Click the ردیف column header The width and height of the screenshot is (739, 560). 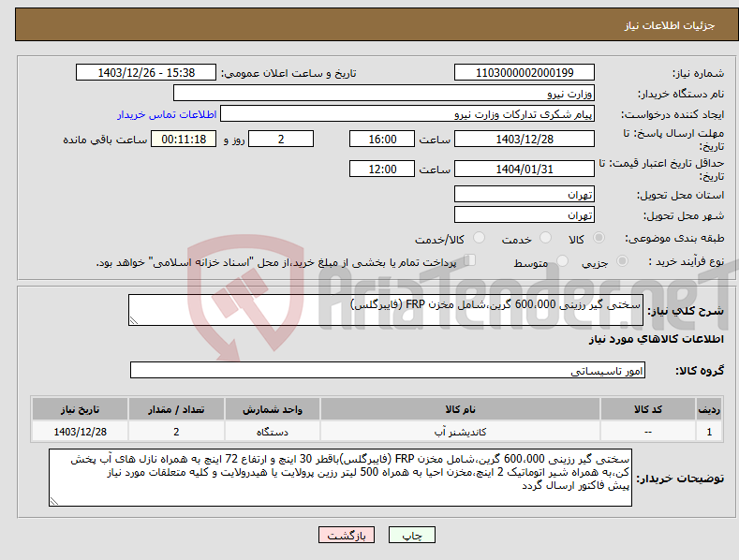click(709, 409)
